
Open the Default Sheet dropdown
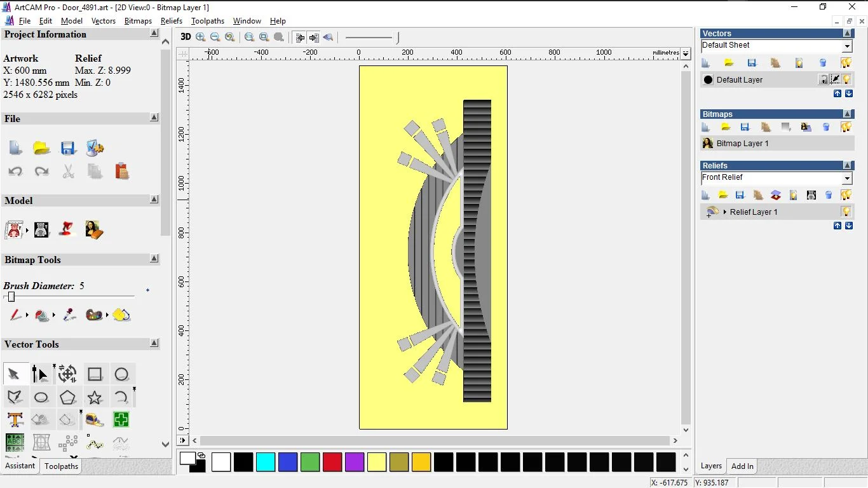pyautogui.click(x=847, y=46)
